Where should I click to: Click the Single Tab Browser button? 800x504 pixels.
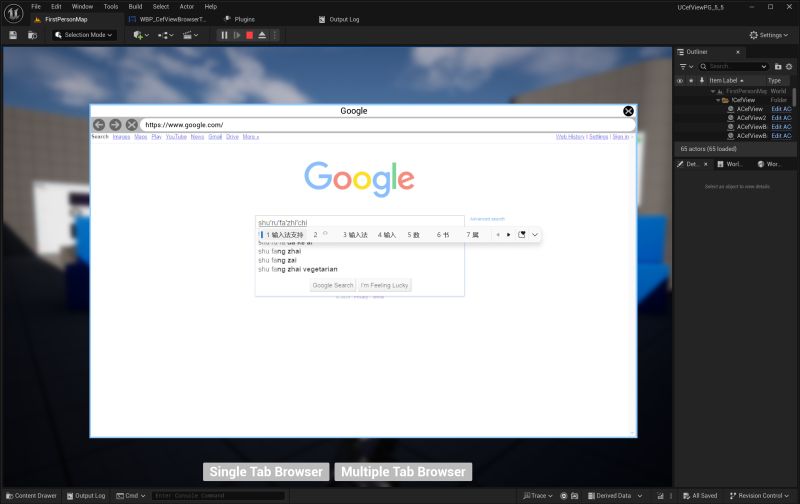[x=266, y=472]
